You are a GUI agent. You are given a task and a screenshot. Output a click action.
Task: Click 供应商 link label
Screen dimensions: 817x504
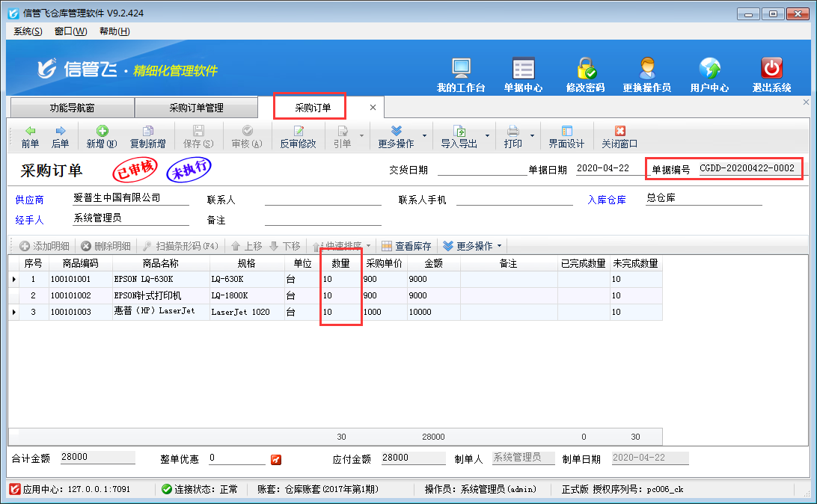(29, 200)
